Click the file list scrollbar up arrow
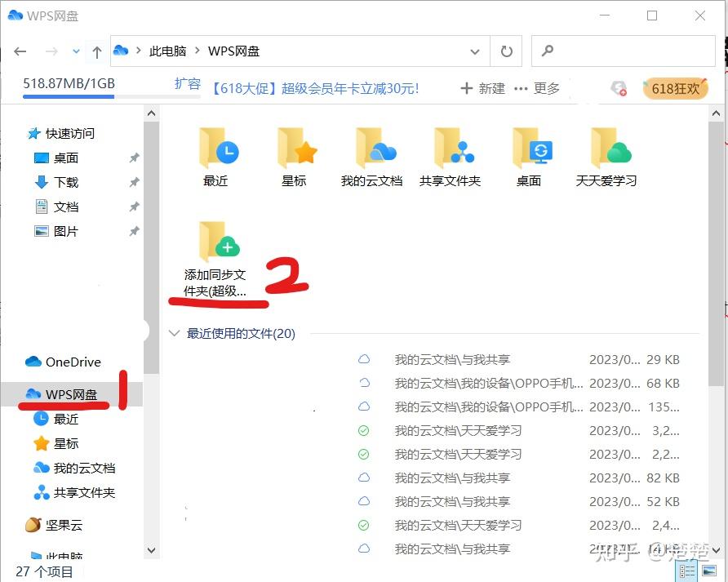 click(x=716, y=113)
